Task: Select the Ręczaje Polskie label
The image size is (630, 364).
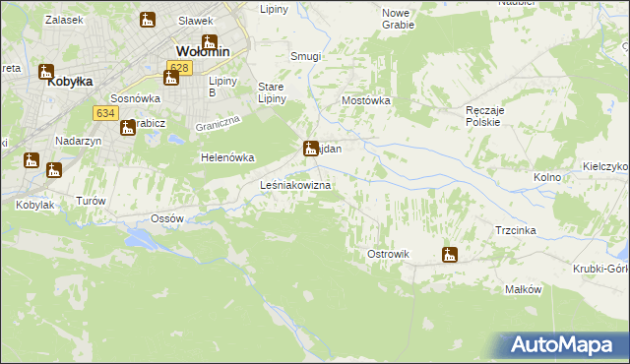Action: 485,116
